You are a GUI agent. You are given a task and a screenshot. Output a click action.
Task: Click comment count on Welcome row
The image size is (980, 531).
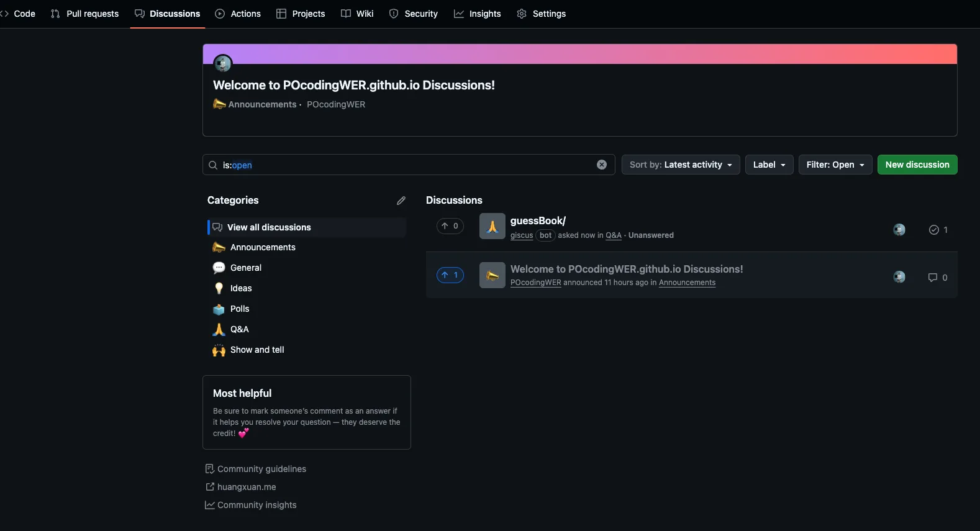[x=938, y=278]
